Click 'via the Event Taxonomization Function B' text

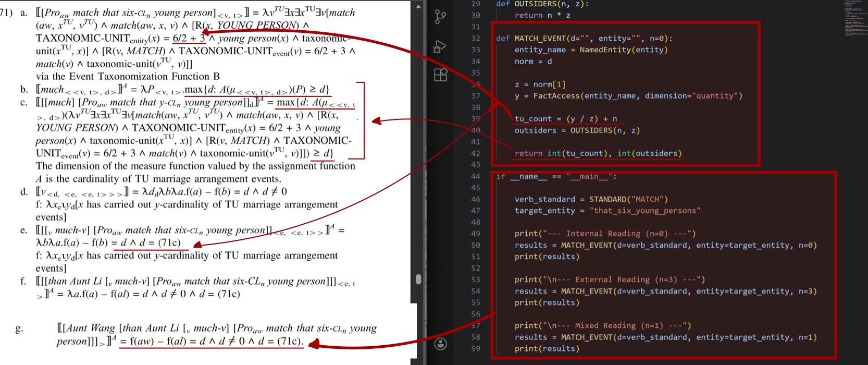click(x=128, y=76)
